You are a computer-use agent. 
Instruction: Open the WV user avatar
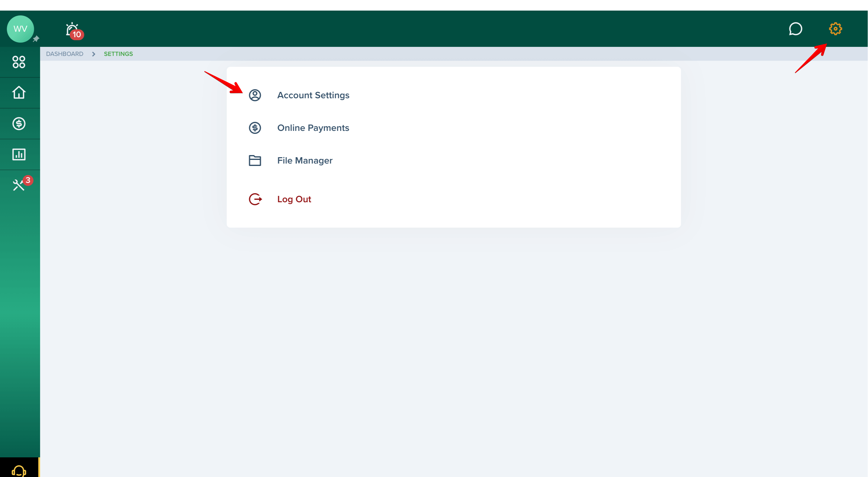tap(20, 29)
